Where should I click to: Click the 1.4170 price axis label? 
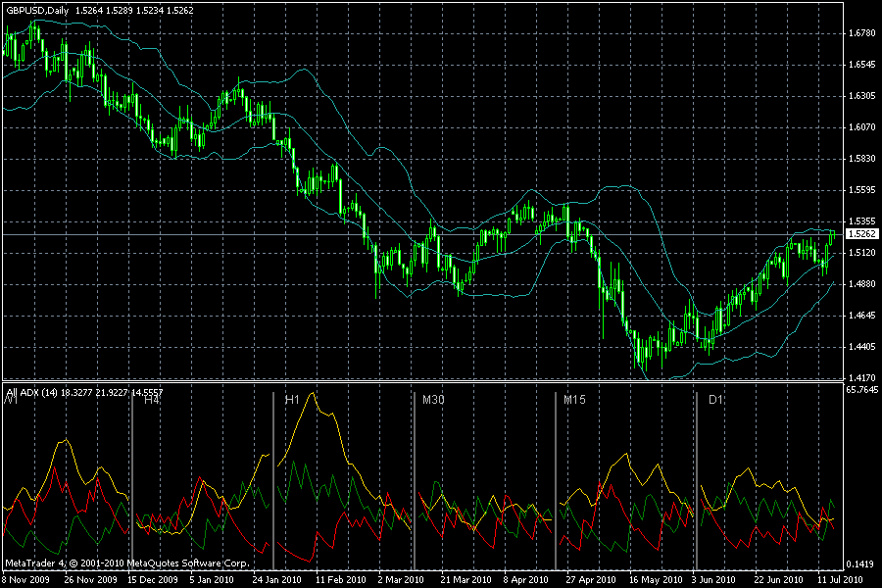(x=862, y=378)
